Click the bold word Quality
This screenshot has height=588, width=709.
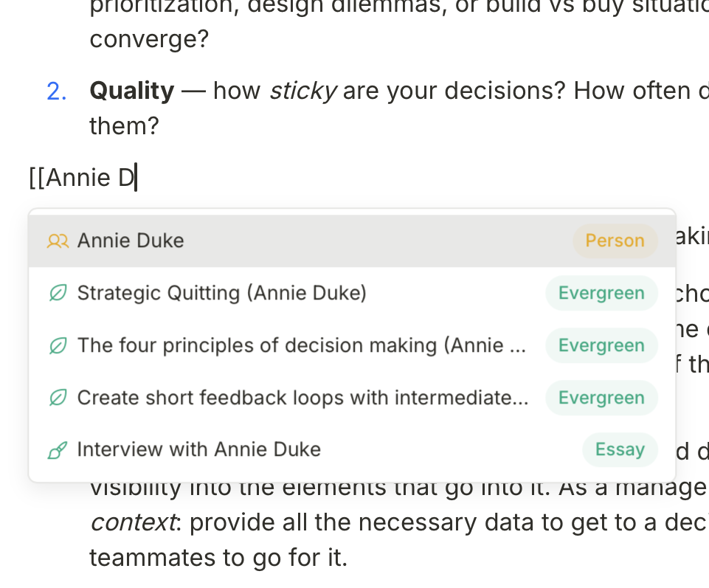pyautogui.click(x=131, y=91)
